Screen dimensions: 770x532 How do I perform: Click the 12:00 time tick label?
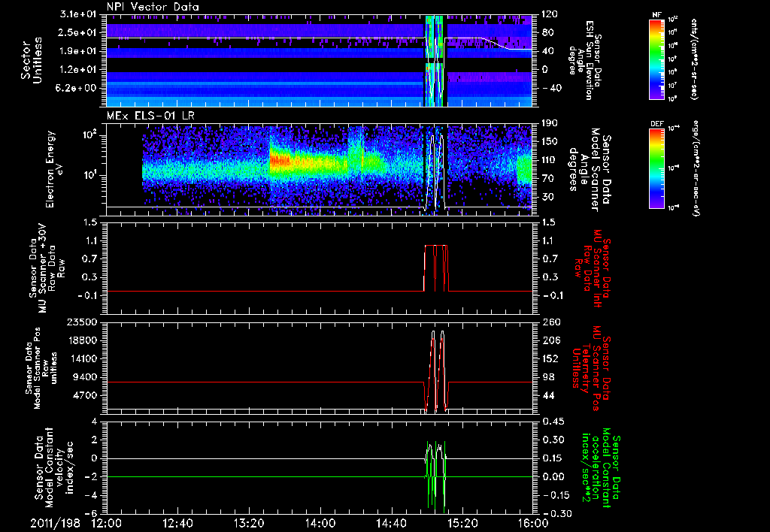107,523
